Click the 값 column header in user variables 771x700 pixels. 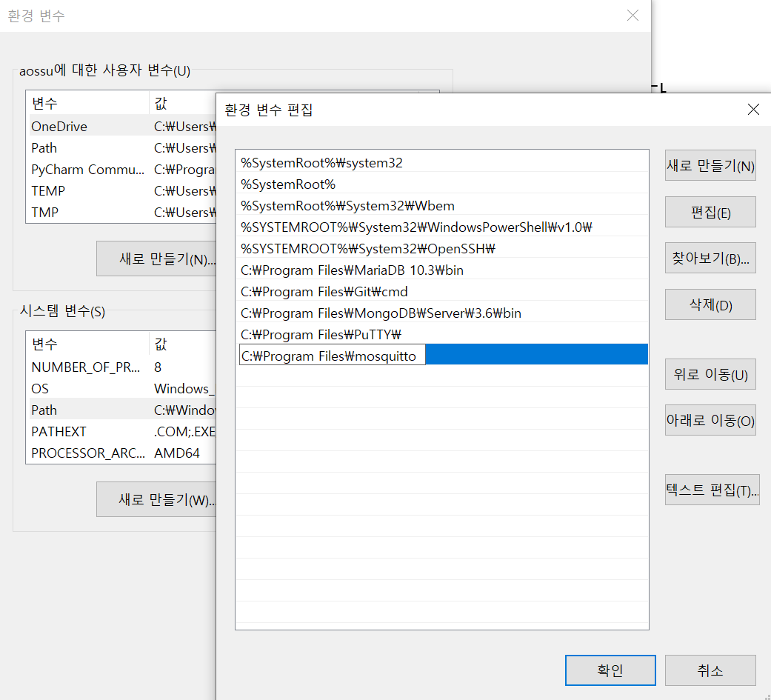183,103
